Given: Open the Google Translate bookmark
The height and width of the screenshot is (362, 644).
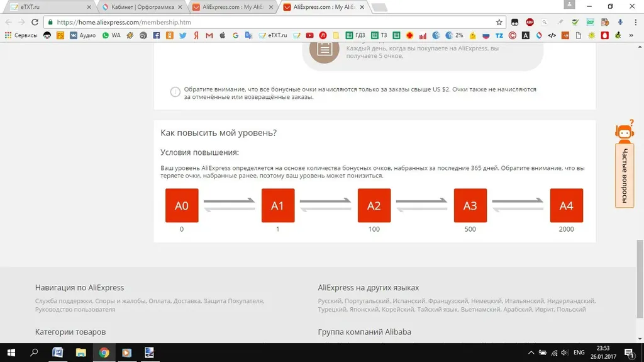Looking at the screenshot, I should pos(248,35).
